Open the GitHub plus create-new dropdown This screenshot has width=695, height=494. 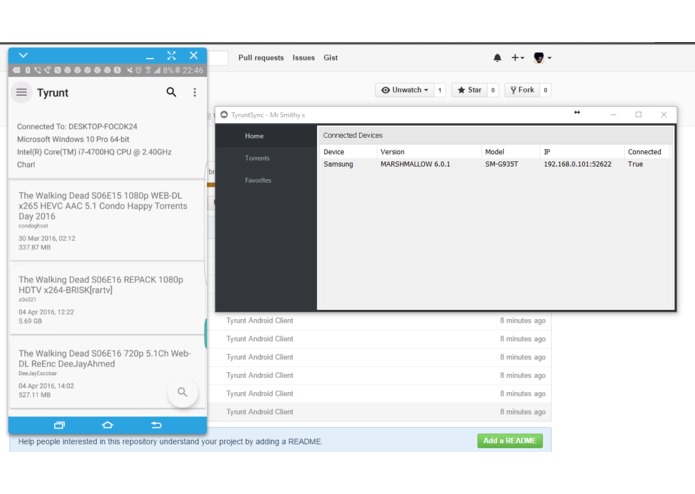click(x=517, y=58)
